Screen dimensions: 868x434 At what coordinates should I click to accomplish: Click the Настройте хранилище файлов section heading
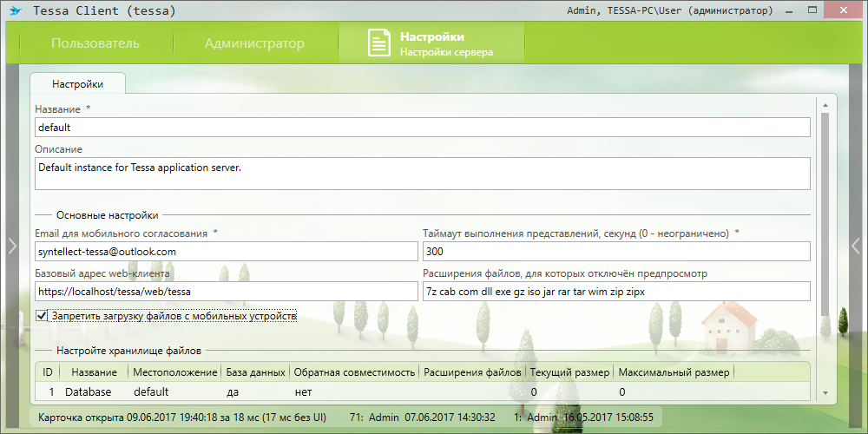129,351
